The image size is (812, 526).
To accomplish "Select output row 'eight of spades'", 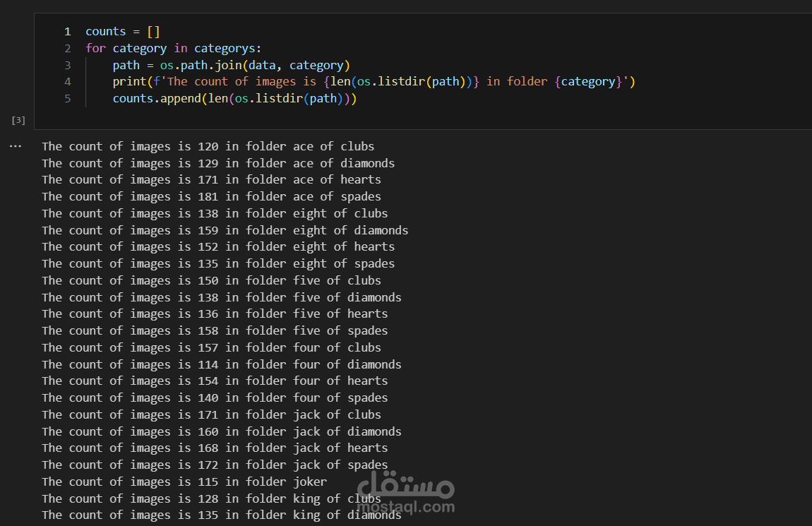I will (x=219, y=263).
